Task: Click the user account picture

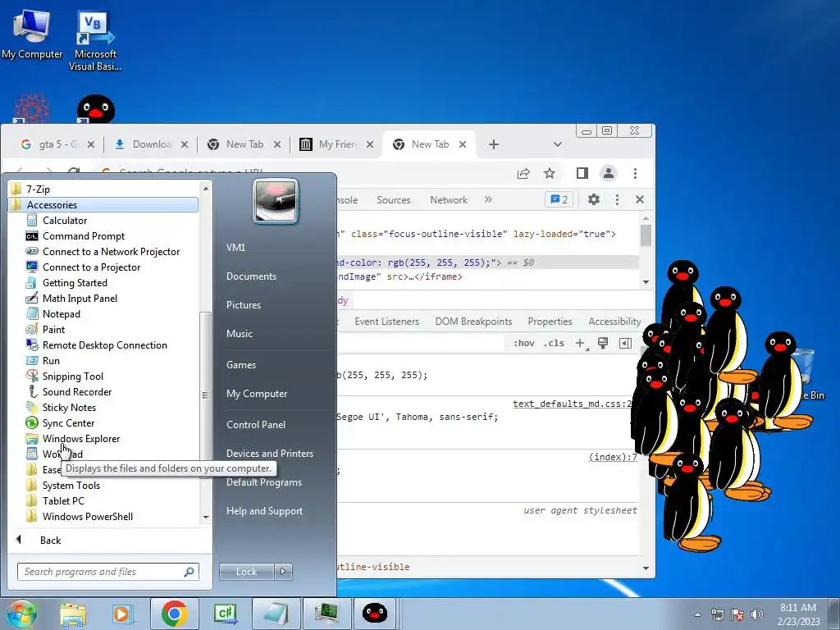Action: pos(276,201)
